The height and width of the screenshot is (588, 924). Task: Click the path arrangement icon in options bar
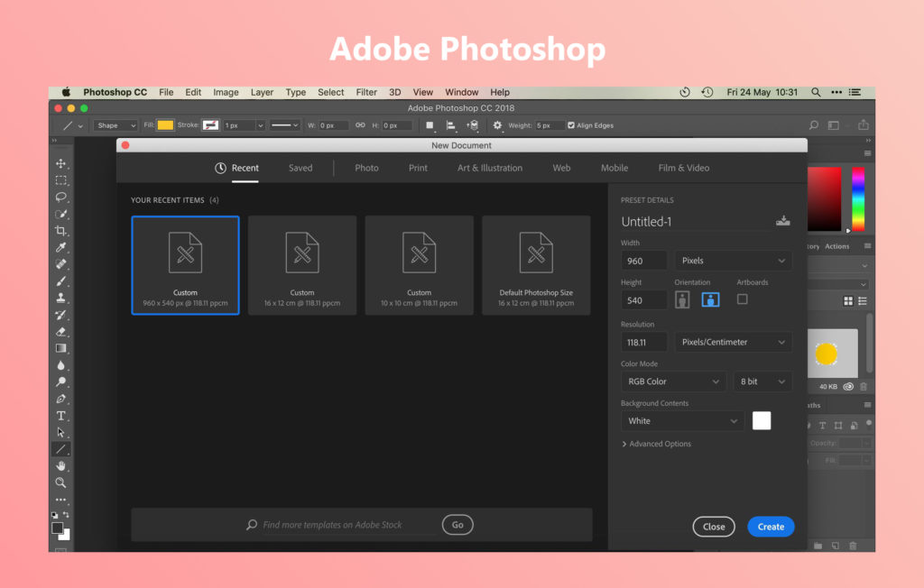pyautogui.click(x=473, y=125)
